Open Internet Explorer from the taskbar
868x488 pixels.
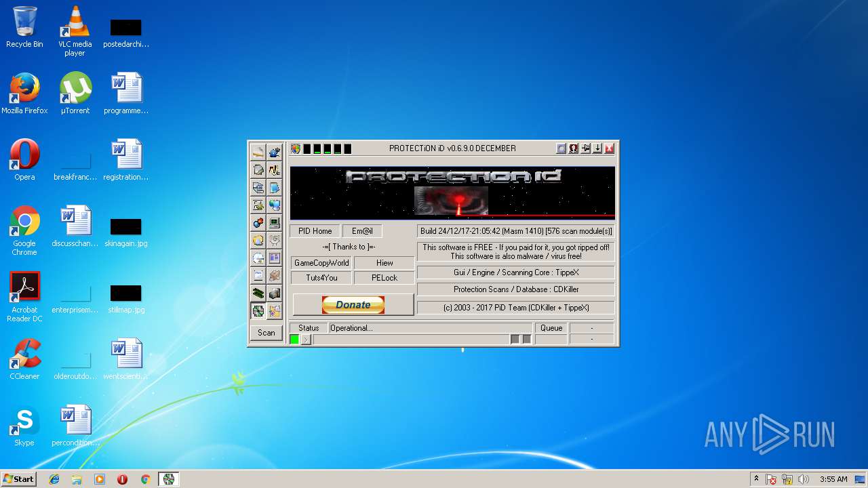point(54,479)
